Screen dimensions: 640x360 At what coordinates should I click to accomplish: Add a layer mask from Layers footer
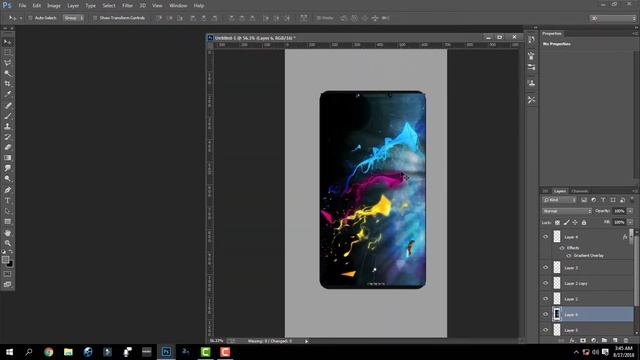pyautogui.click(x=583, y=340)
